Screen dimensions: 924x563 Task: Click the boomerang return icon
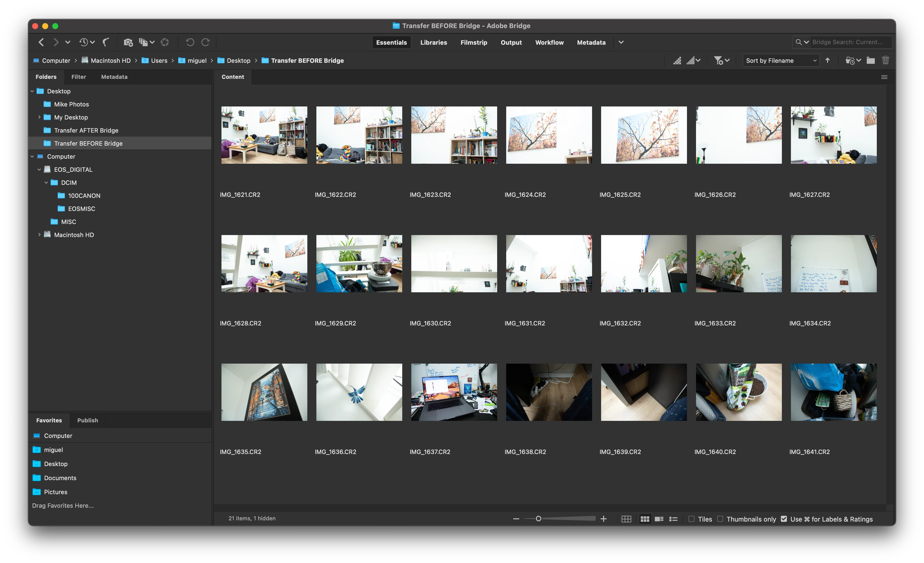(x=106, y=42)
